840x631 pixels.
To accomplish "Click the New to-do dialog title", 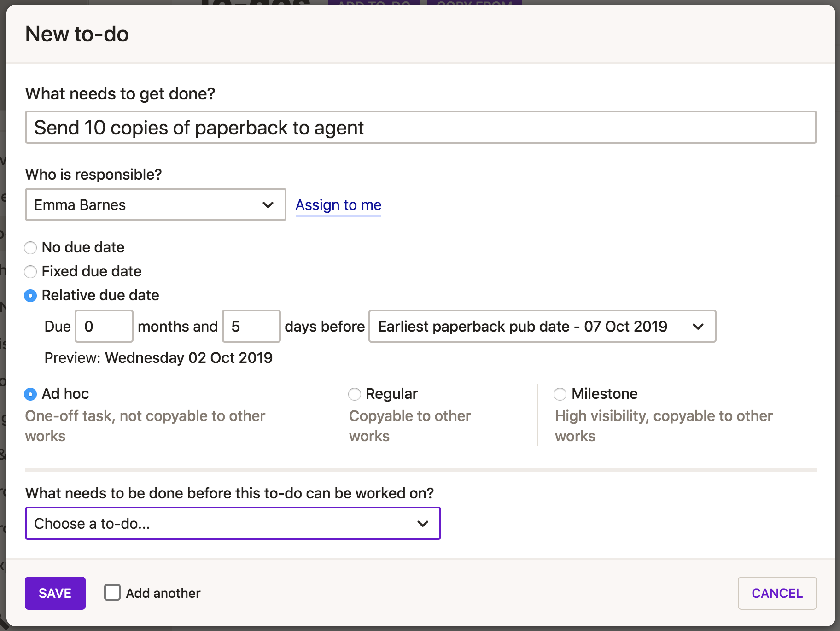I will pyautogui.click(x=77, y=34).
